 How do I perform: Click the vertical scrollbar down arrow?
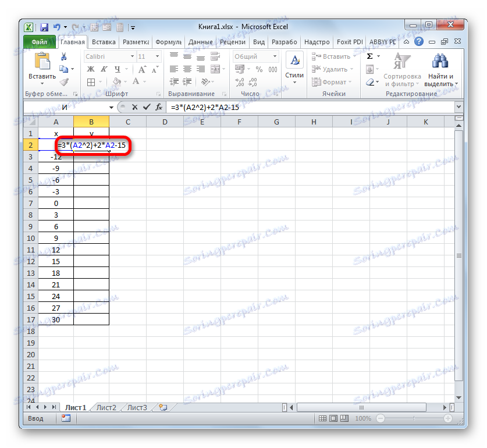pyautogui.click(x=458, y=397)
